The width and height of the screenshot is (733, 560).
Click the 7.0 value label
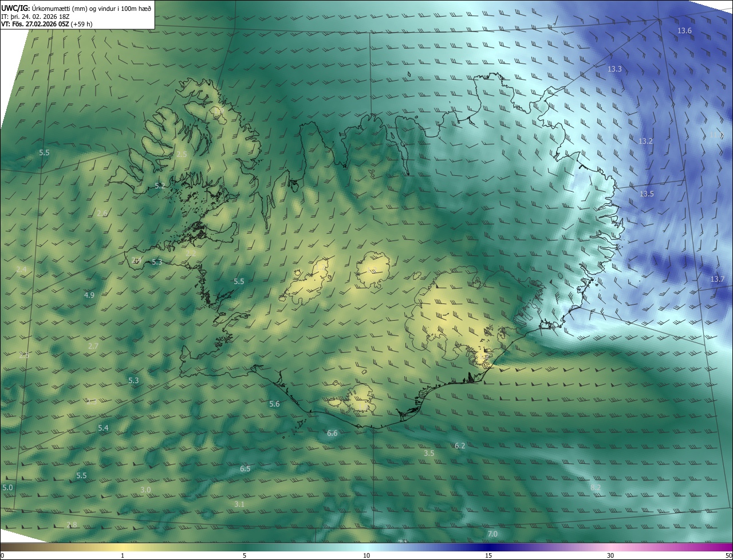tap(492, 534)
